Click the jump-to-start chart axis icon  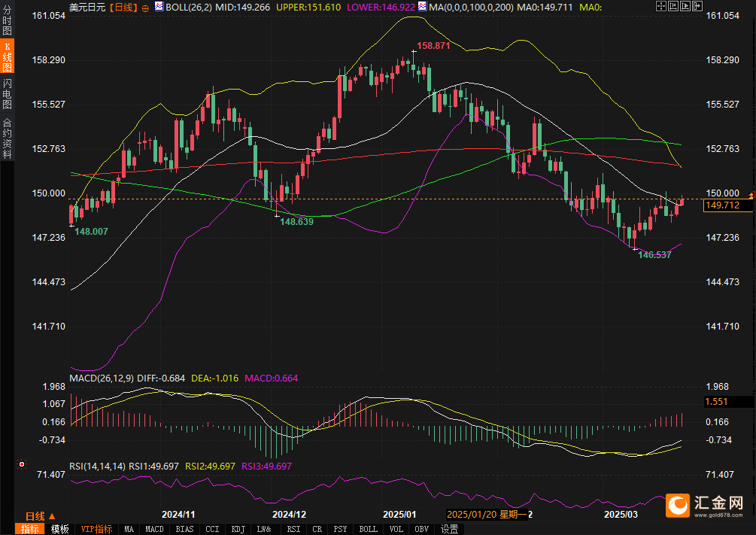[673, 6]
